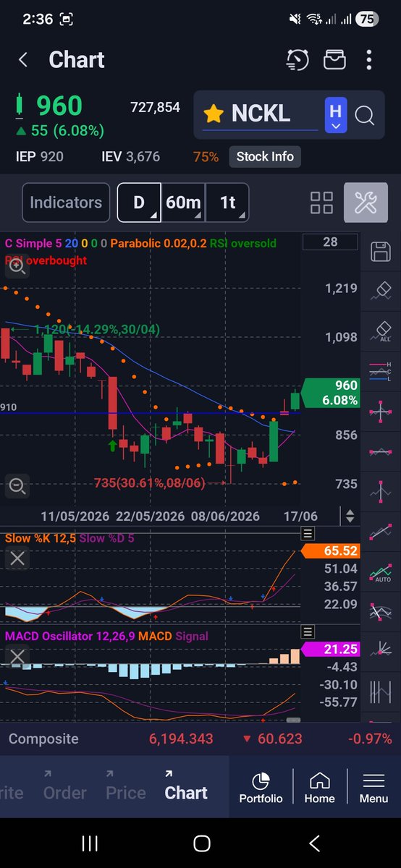Open Stock Info

coord(265,156)
